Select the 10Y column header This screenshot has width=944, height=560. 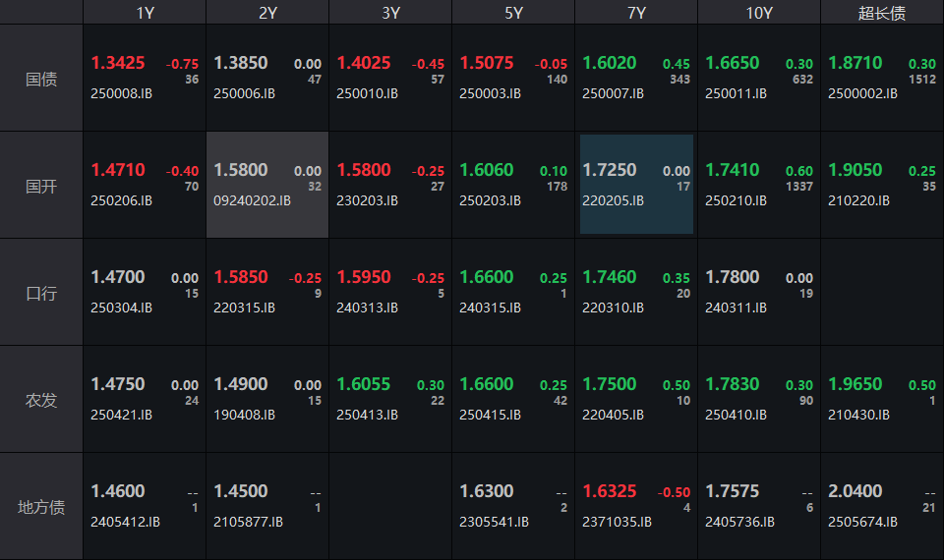(x=759, y=13)
